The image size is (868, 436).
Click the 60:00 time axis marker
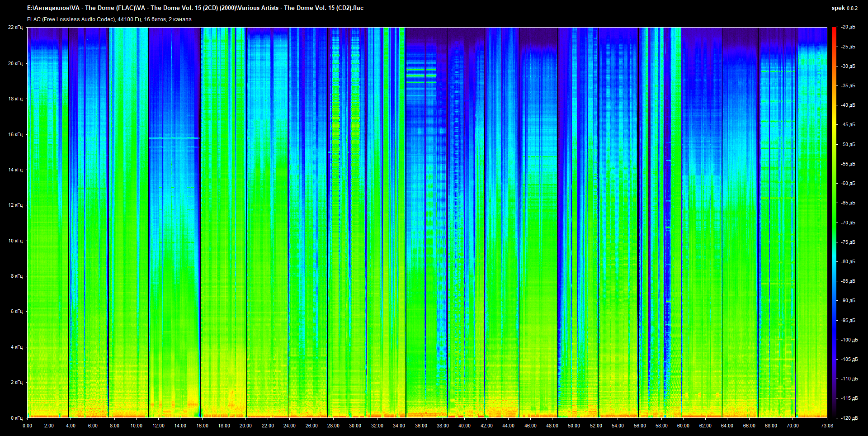(683, 426)
